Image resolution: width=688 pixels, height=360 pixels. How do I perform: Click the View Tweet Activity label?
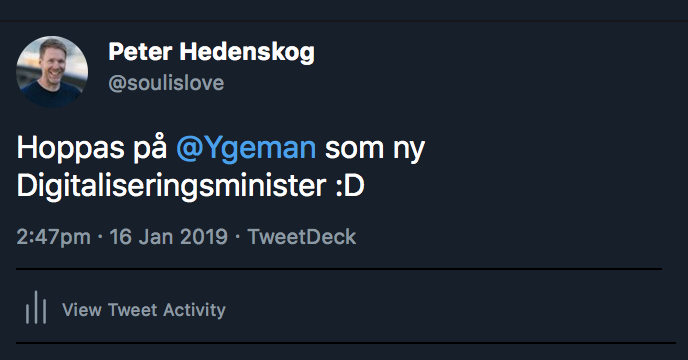click(143, 310)
